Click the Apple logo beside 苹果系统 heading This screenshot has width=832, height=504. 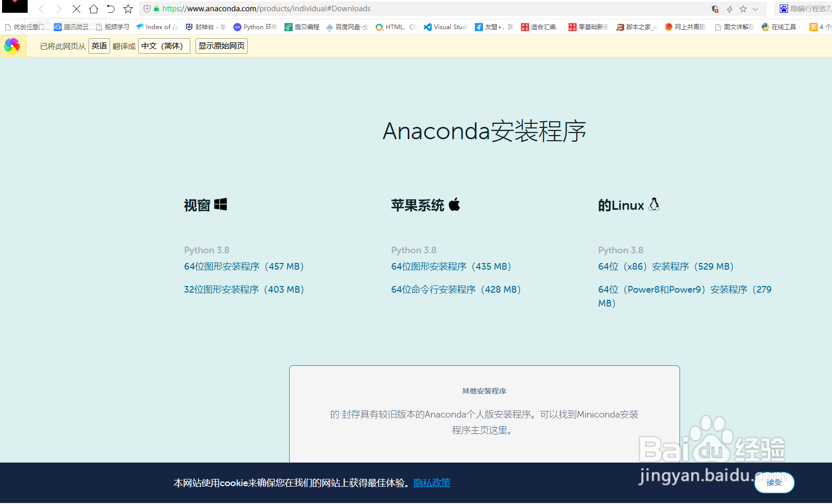pos(454,205)
